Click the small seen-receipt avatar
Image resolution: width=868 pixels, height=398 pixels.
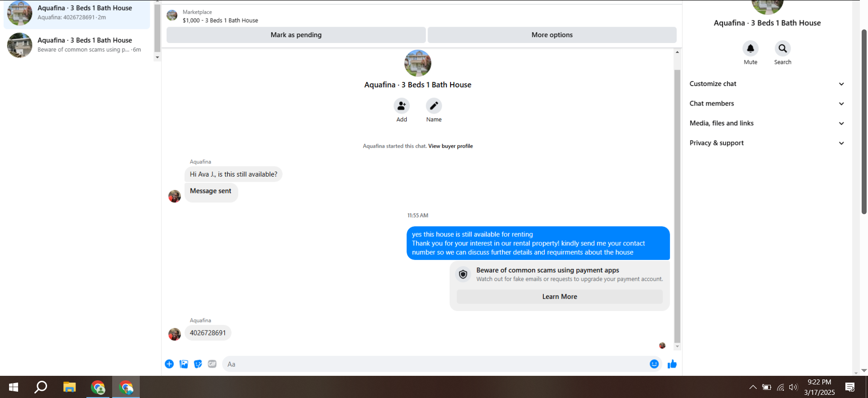click(x=662, y=345)
